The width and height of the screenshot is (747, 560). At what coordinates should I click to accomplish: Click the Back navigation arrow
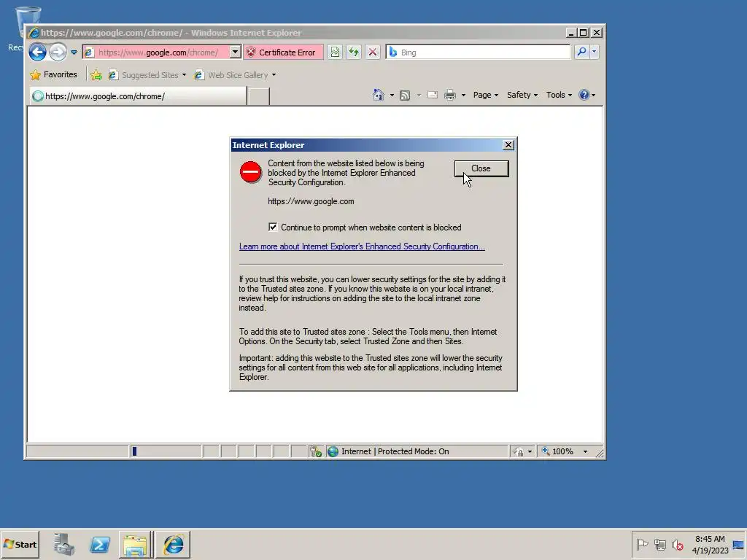pyautogui.click(x=37, y=52)
